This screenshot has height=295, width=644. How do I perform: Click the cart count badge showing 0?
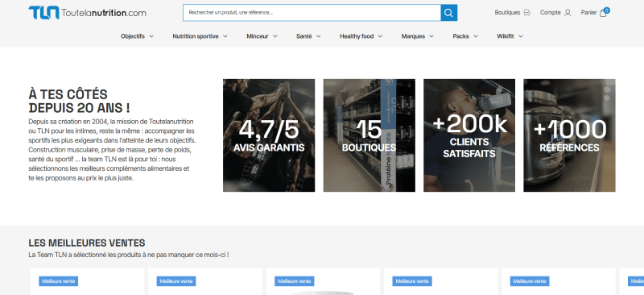pyautogui.click(x=607, y=10)
